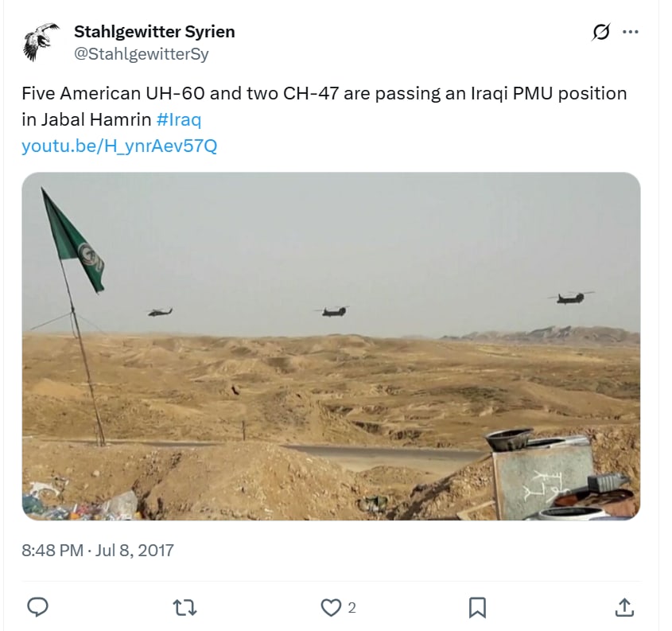This screenshot has height=631, width=672.
Task: Follow the youtu.be/H_ynrAev57Q link
Action: click(119, 146)
